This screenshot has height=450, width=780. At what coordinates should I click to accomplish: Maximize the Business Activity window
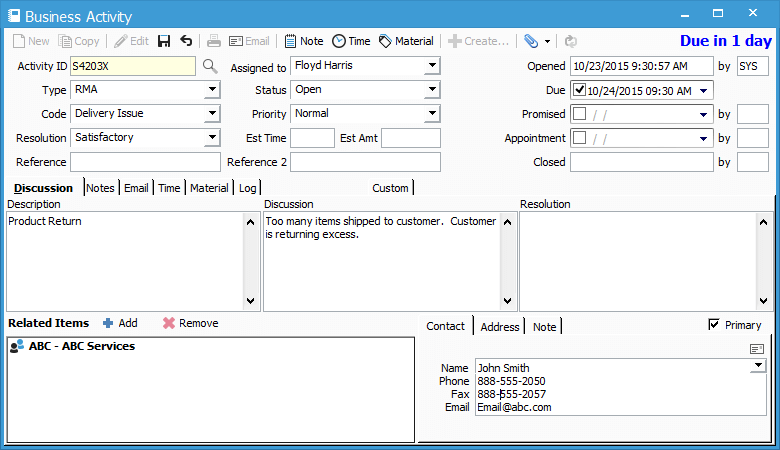click(x=718, y=13)
